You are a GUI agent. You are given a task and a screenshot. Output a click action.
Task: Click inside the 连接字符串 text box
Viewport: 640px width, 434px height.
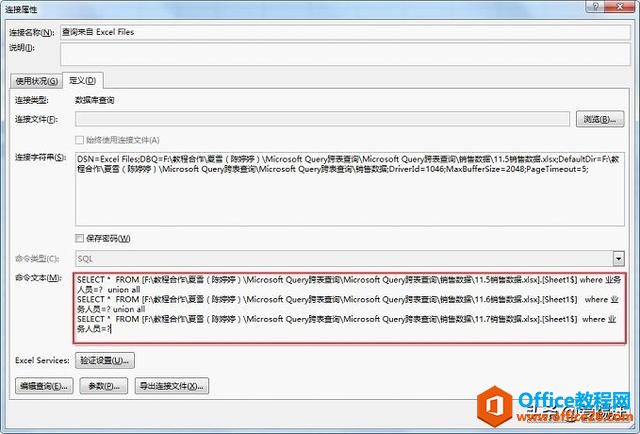(x=350, y=190)
